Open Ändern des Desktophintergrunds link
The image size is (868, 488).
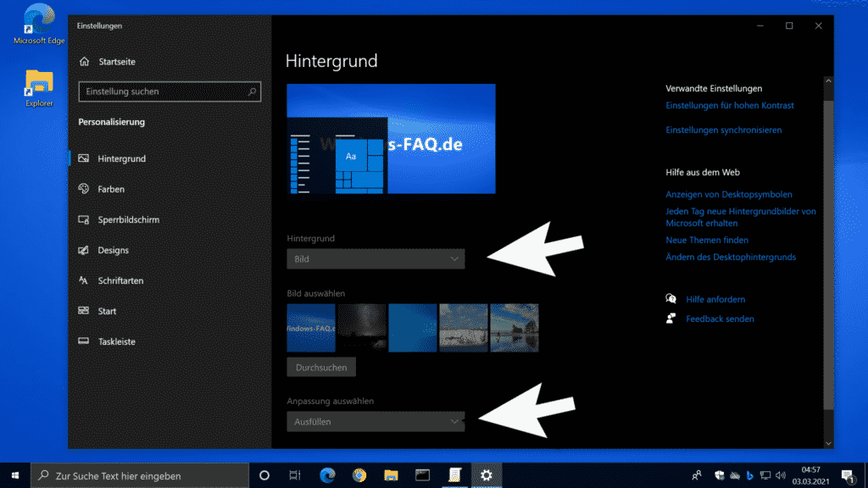731,257
